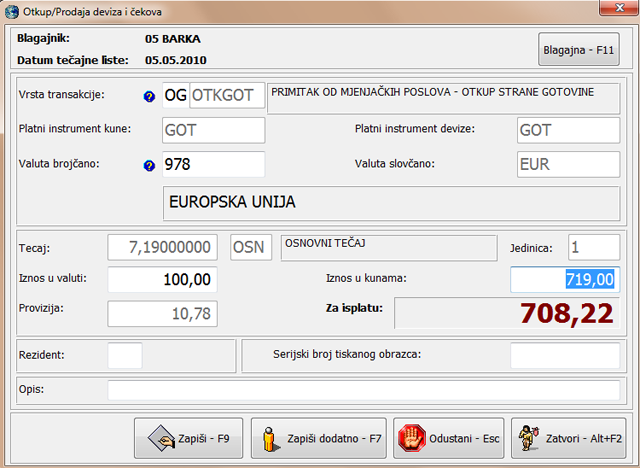640x468 pixels.
Task: Click the help icon beside Vrsta transakcije
Action: tap(149, 97)
